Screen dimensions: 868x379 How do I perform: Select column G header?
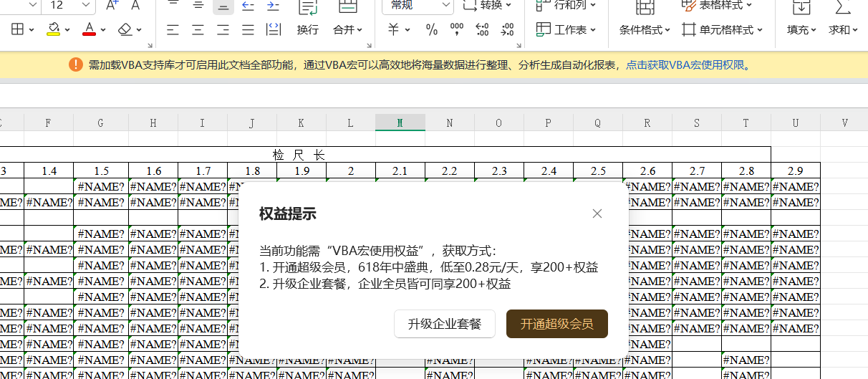point(101,123)
